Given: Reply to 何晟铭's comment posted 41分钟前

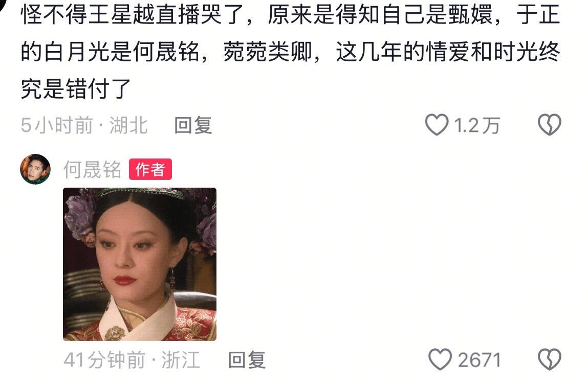Looking at the screenshot, I should tap(247, 359).
